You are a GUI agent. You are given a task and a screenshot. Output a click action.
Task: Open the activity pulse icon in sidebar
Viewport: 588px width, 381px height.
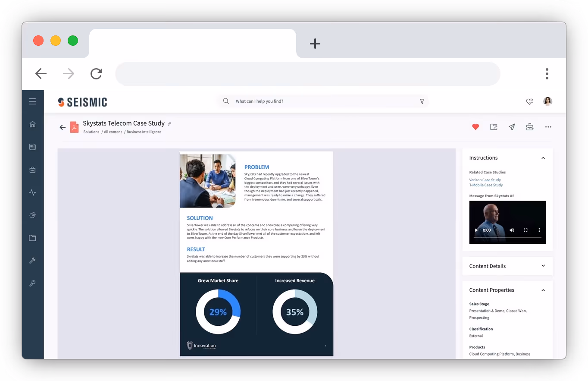32,192
